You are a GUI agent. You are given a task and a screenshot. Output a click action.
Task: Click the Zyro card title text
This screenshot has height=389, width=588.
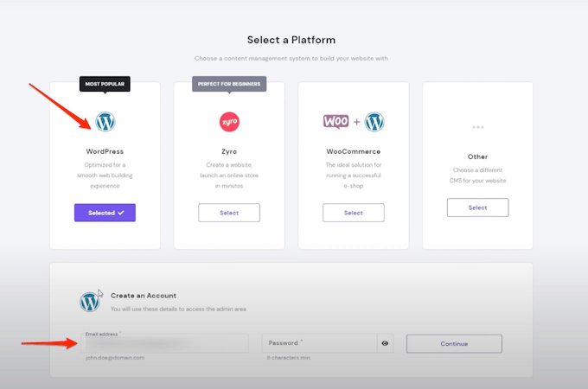click(229, 151)
